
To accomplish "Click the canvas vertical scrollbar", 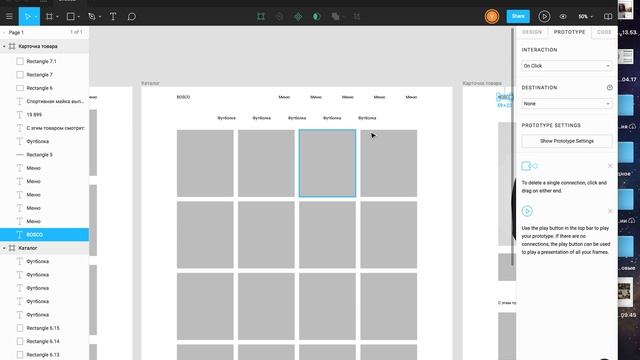I will coord(513,147).
